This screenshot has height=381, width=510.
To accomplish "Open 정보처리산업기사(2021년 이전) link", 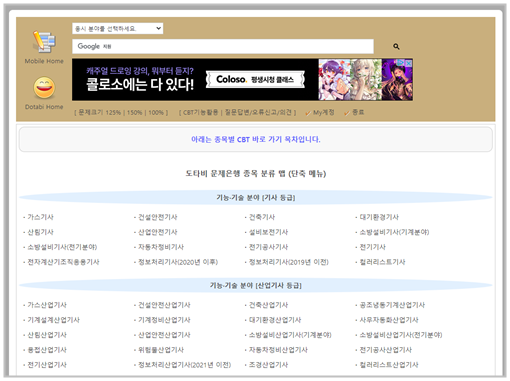I will click(184, 365).
